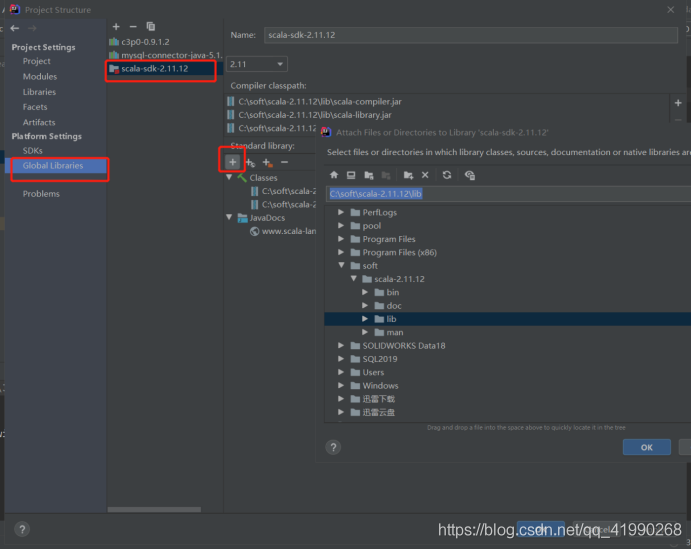Click the path field with C:\soft\scala-2.11.12\lib
This screenshot has width=692, height=549.
[508, 194]
